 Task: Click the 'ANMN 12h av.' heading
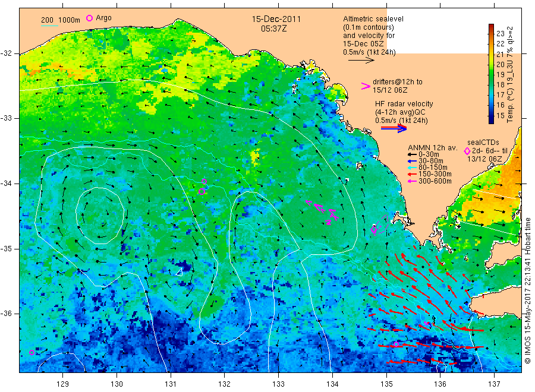point(433,148)
